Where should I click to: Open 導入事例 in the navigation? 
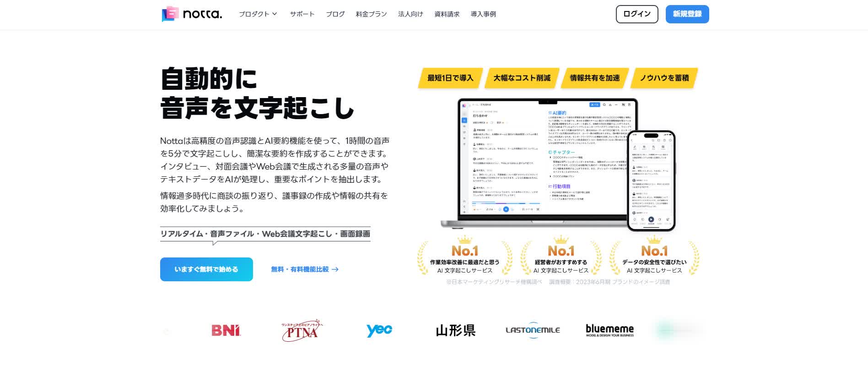[x=483, y=14]
